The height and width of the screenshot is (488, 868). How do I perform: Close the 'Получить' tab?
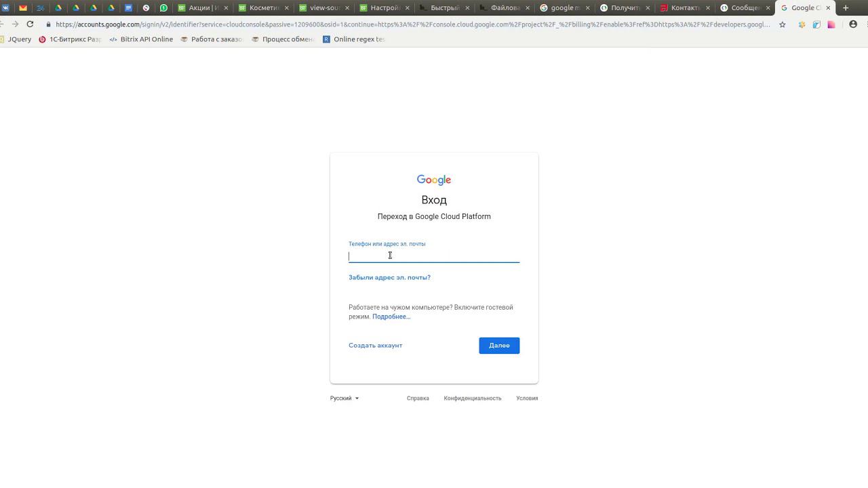[x=648, y=8]
